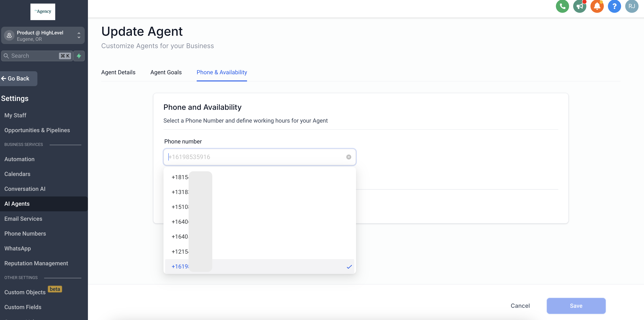Click the blue help question mark icon
Screen dimensions: 644x320
point(614,6)
